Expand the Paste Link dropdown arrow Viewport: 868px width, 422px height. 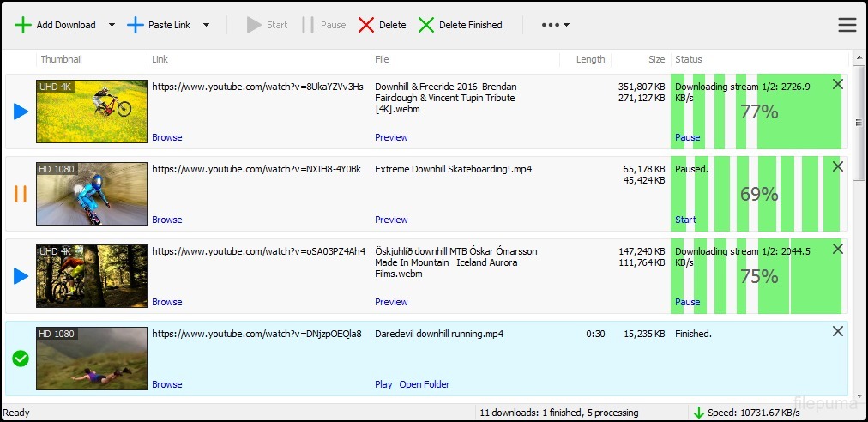click(x=206, y=25)
